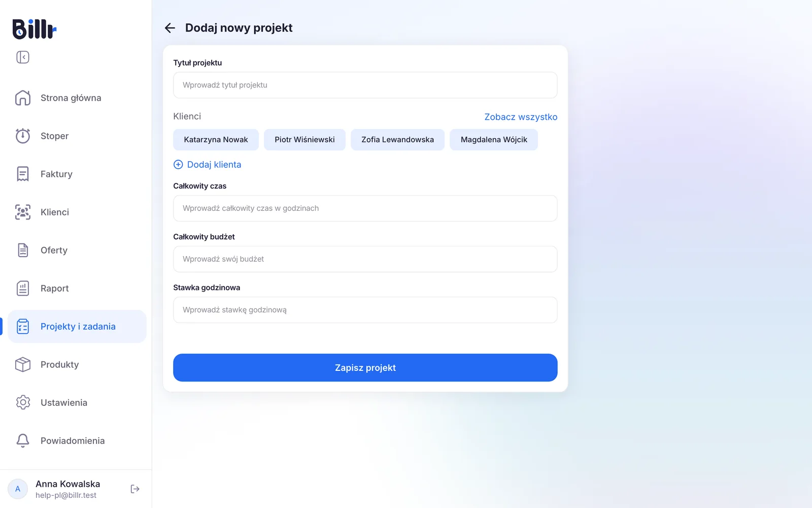Focus the Tytuł projektu input field

click(x=365, y=85)
